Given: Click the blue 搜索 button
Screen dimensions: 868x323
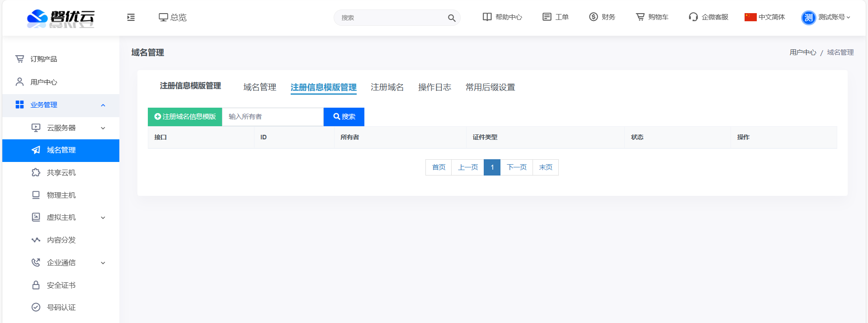Looking at the screenshot, I should 344,117.
